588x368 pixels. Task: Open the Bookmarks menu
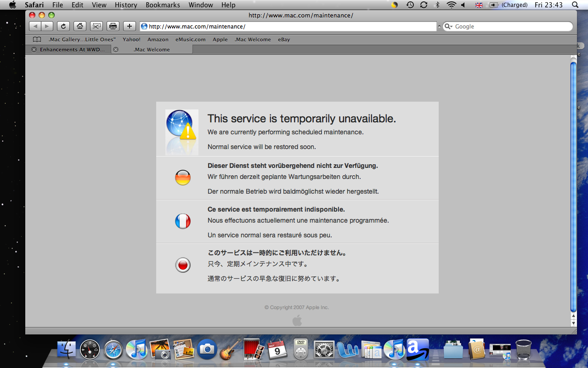163,5
